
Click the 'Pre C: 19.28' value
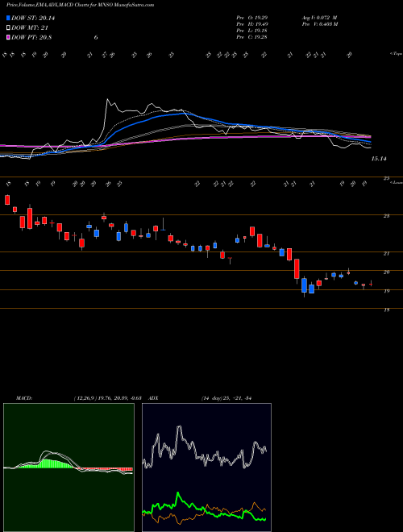[x=251, y=37]
